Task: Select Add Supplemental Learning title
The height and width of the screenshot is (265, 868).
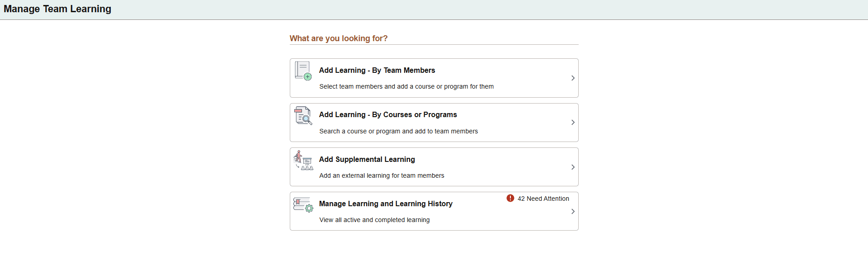Action: coord(367,159)
